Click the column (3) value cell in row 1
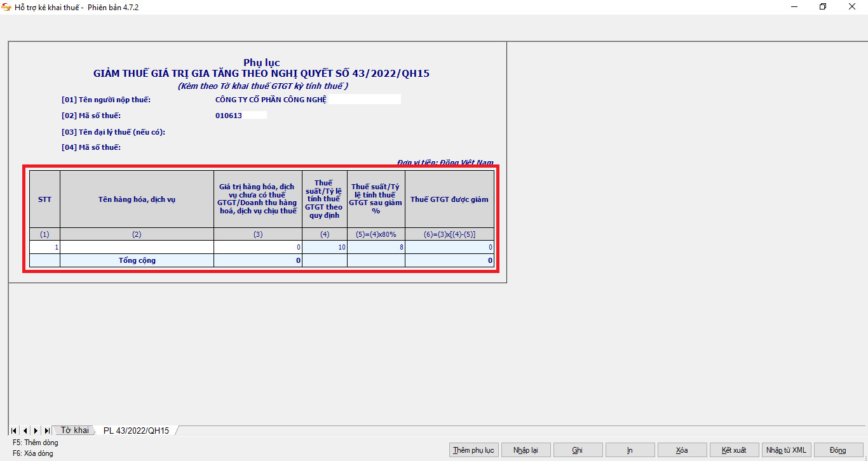This screenshot has height=461, width=868. (258, 247)
